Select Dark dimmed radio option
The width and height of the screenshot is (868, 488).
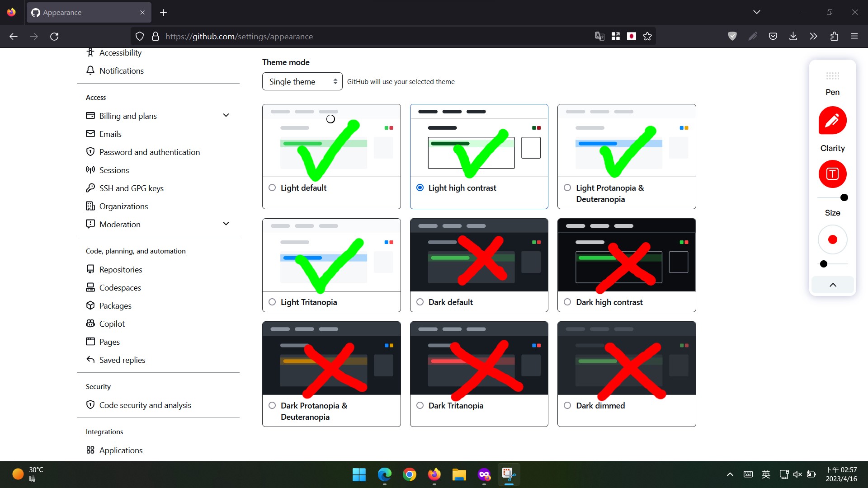pyautogui.click(x=567, y=405)
